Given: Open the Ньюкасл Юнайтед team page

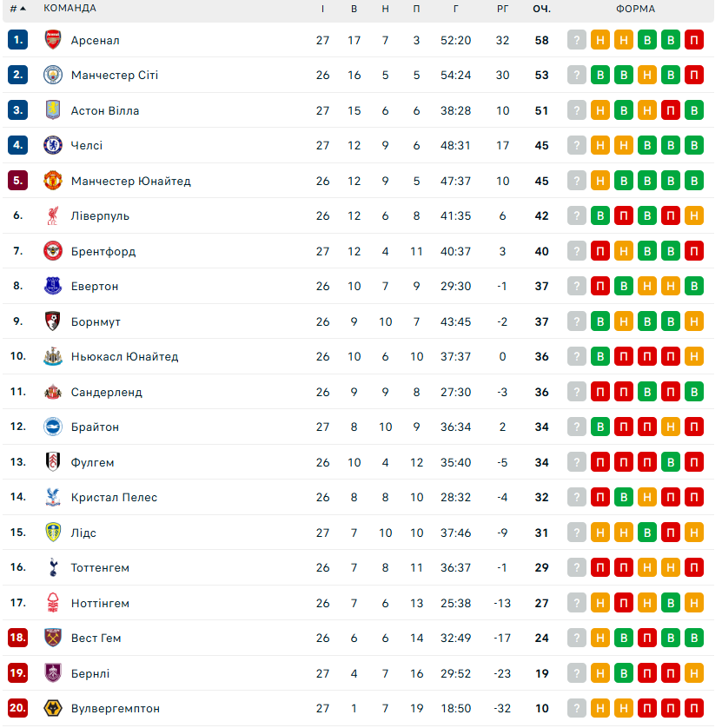Looking at the screenshot, I should click(124, 356).
